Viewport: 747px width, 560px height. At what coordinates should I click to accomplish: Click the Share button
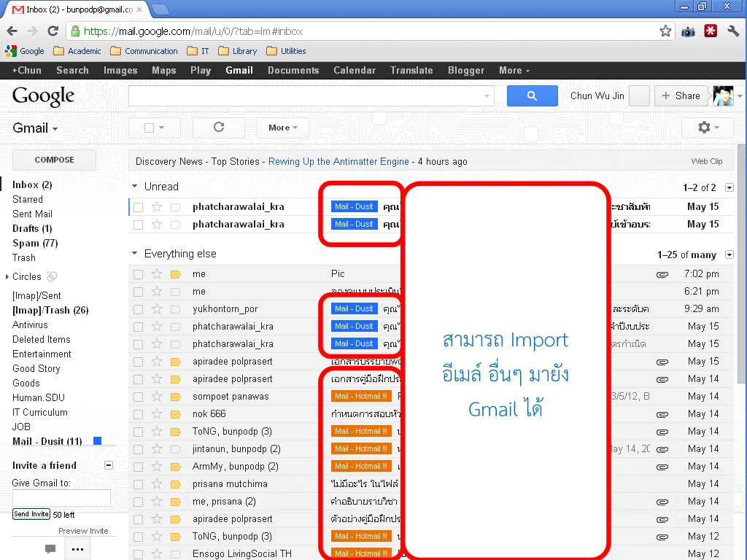681,96
